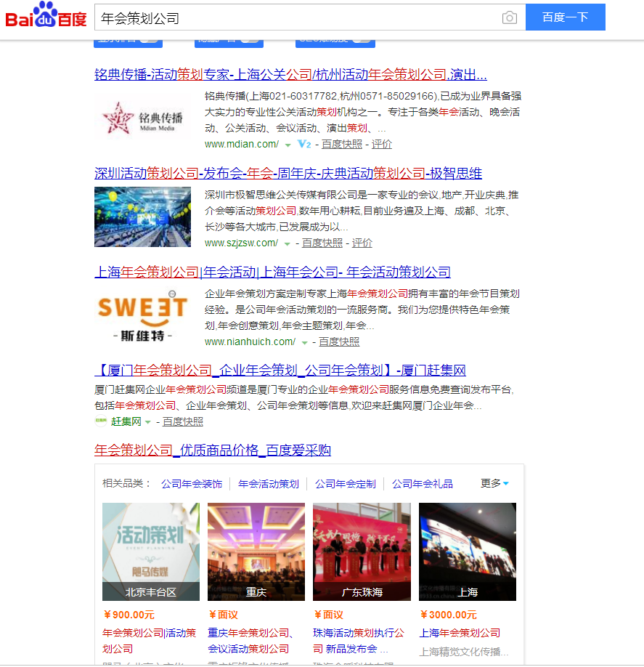
Task: Expand the dropdown arrow beside www.nianhuich.com
Action: tap(304, 342)
